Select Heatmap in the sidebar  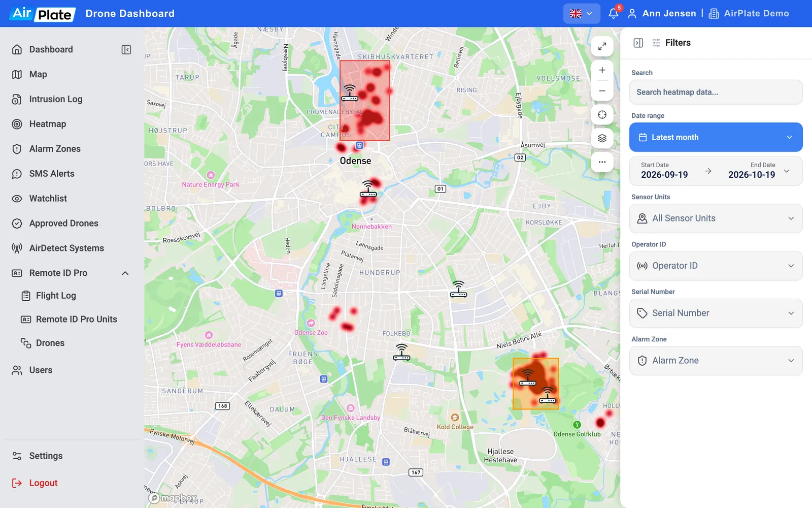(x=48, y=124)
